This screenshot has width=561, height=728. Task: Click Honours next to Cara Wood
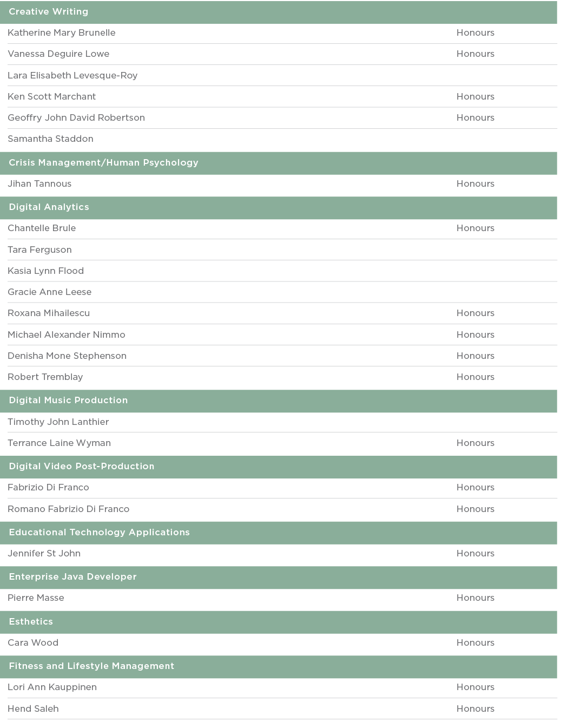click(475, 643)
